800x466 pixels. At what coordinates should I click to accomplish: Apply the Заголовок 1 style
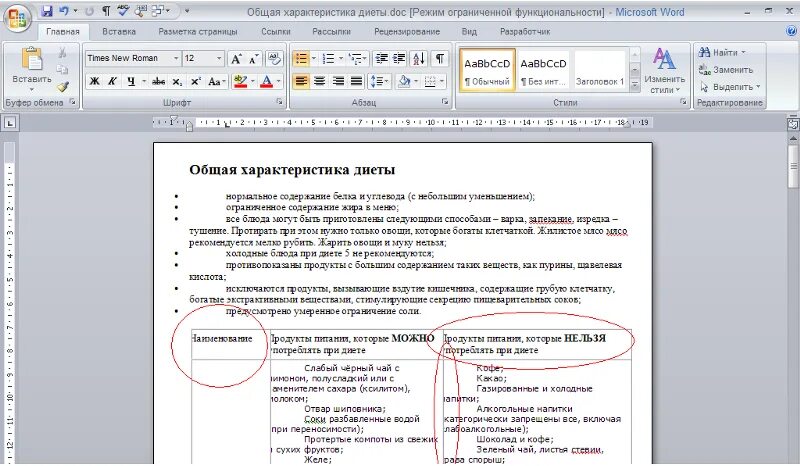point(599,70)
